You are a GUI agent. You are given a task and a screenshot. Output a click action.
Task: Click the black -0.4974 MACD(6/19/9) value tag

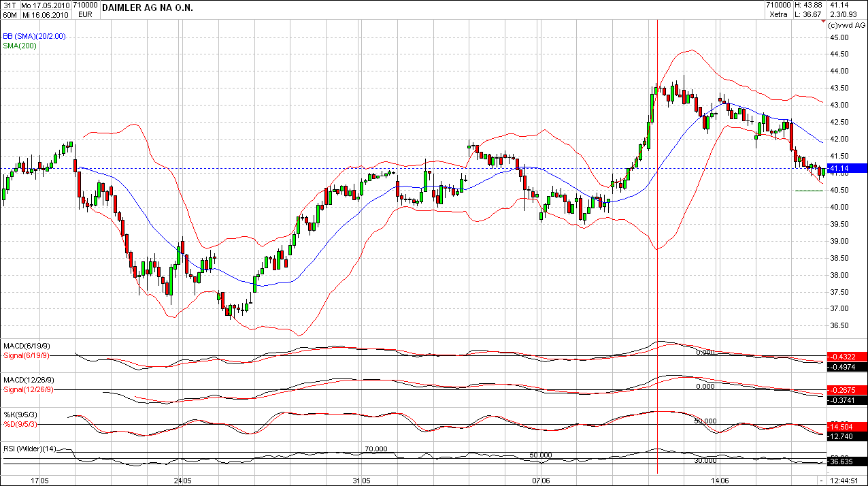pyautogui.click(x=846, y=367)
